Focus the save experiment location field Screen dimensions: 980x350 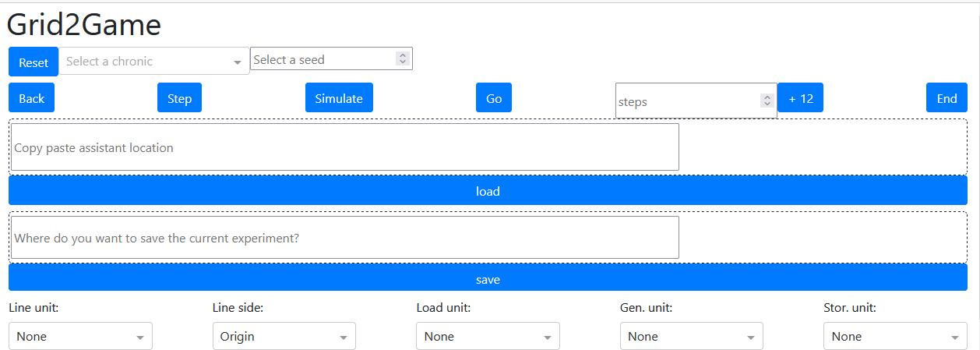click(345, 238)
